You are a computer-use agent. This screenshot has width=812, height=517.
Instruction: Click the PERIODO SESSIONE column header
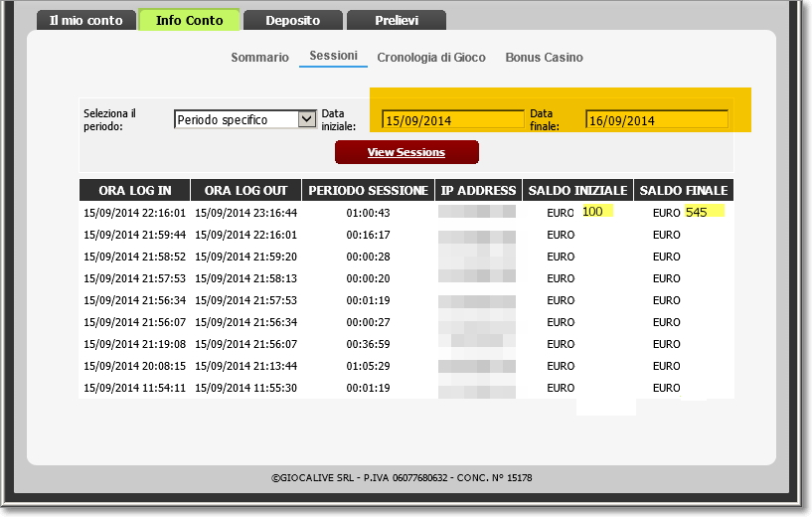pos(368,190)
